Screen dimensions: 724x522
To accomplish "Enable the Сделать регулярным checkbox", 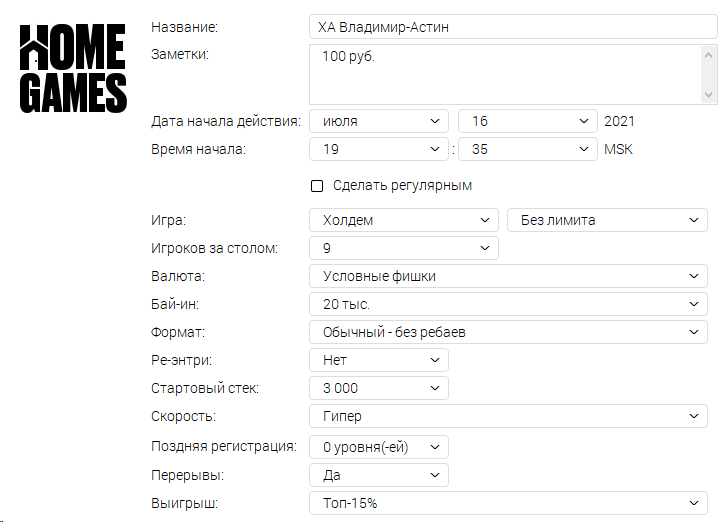I will [x=317, y=186].
